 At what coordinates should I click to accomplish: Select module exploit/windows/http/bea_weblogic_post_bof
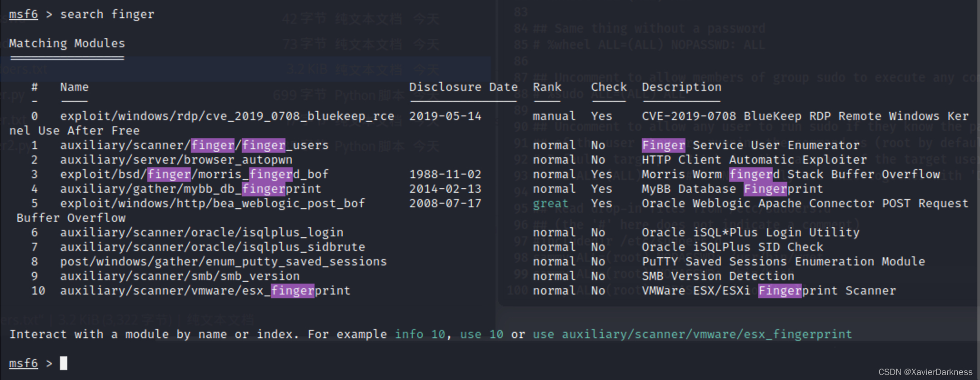[x=212, y=204]
